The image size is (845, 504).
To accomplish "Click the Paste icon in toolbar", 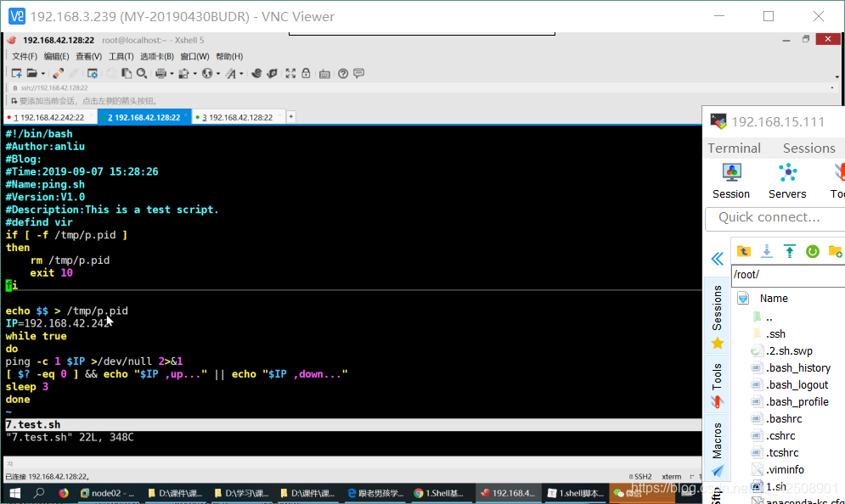I will [x=127, y=73].
